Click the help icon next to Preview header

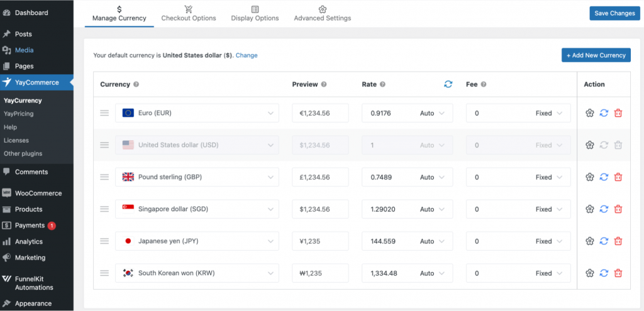(324, 85)
